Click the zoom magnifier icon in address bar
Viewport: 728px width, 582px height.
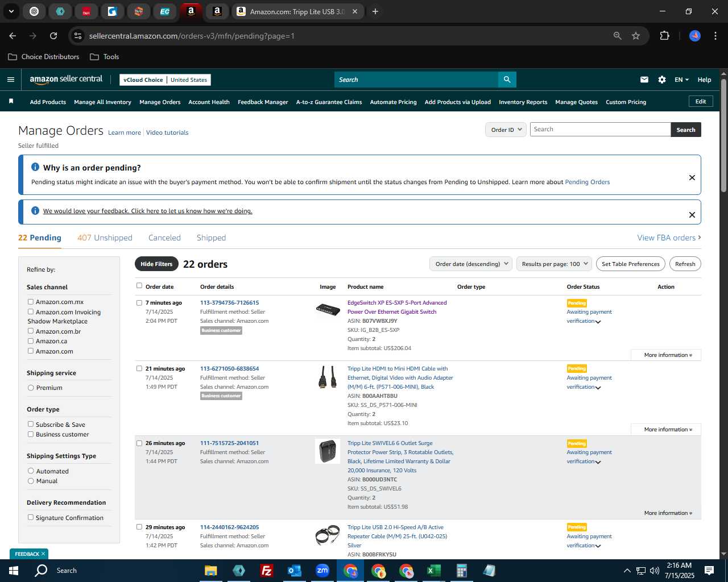click(618, 36)
